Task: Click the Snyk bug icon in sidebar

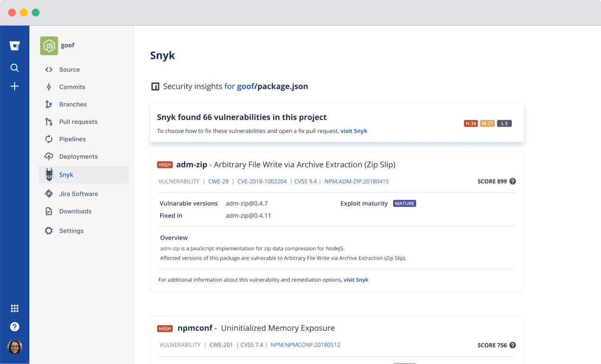Action: point(49,174)
